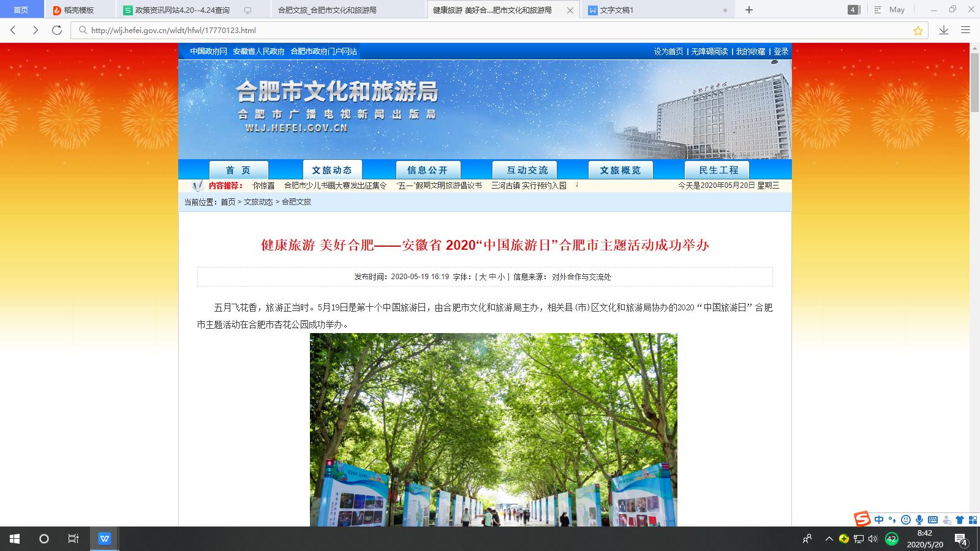Open 无障碍阅读 accessibility reading link
Image resolution: width=980 pixels, height=551 pixels.
coord(709,51)
